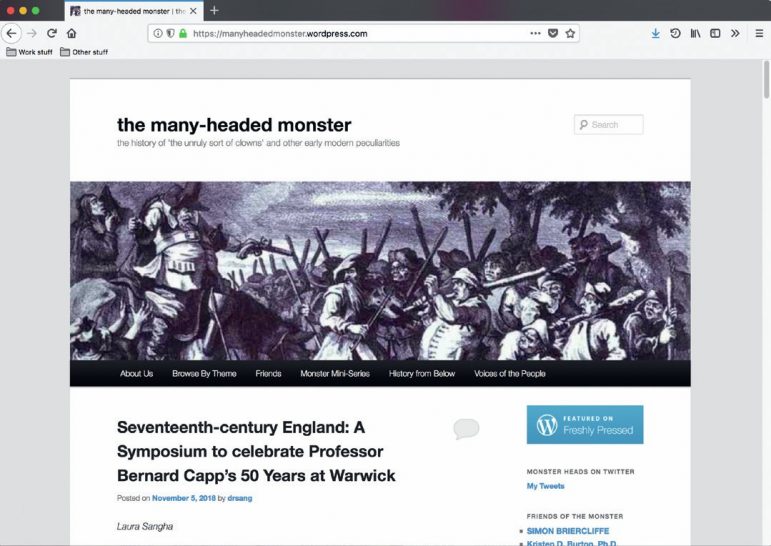771x546 pixels.
Task: Toggle the browser sidebar icon
Action: pos(715,33)
